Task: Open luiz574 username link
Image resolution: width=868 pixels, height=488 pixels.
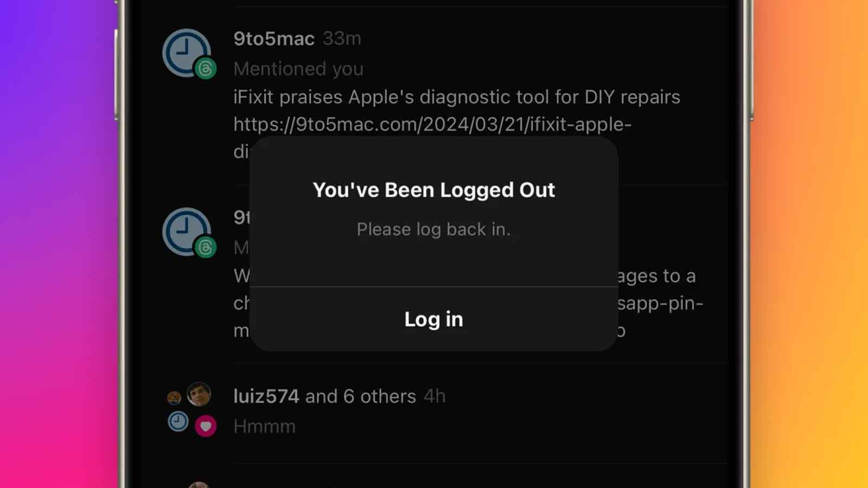Action: click(266, 396)
